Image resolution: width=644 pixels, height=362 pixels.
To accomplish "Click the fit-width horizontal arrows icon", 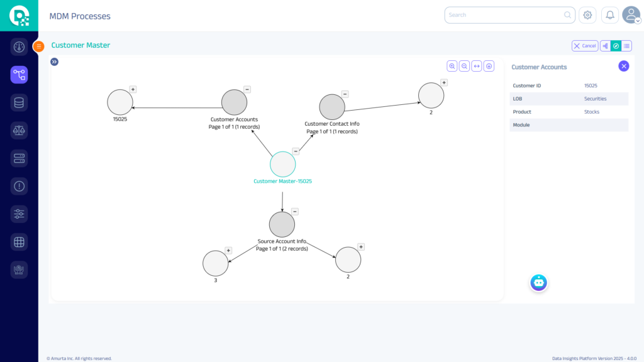I will (477, 66).
